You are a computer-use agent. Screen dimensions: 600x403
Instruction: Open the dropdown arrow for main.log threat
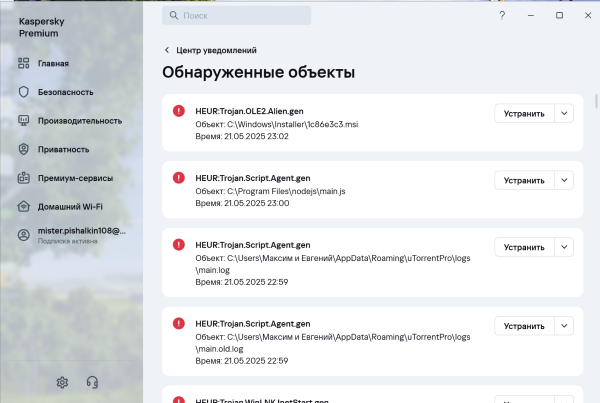coord(564,246)
